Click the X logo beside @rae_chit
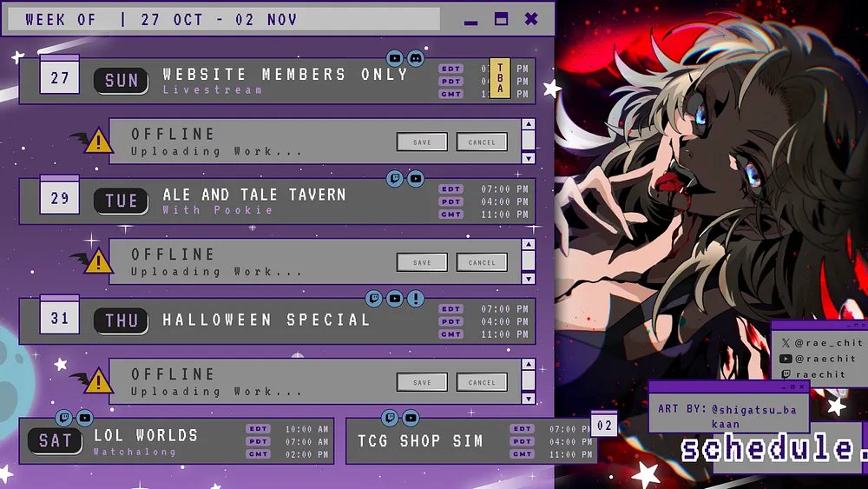The height and width of the screenshot is (489, 868). [786, 343]
